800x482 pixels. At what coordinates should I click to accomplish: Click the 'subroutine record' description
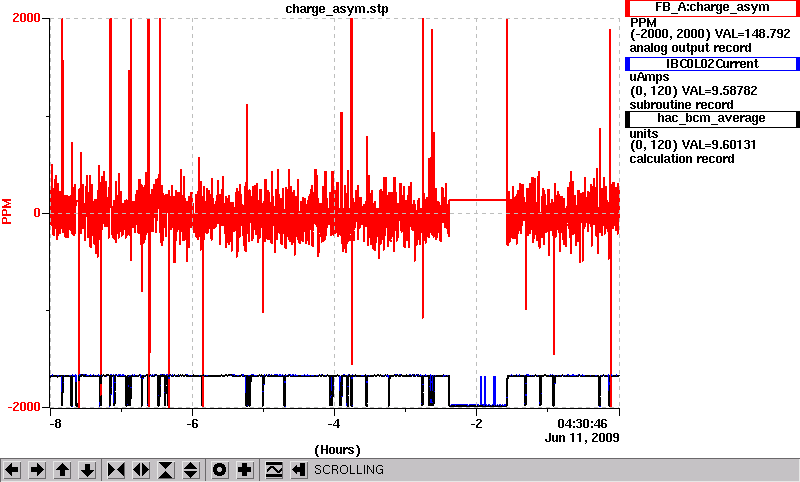(x=681, y=105)
